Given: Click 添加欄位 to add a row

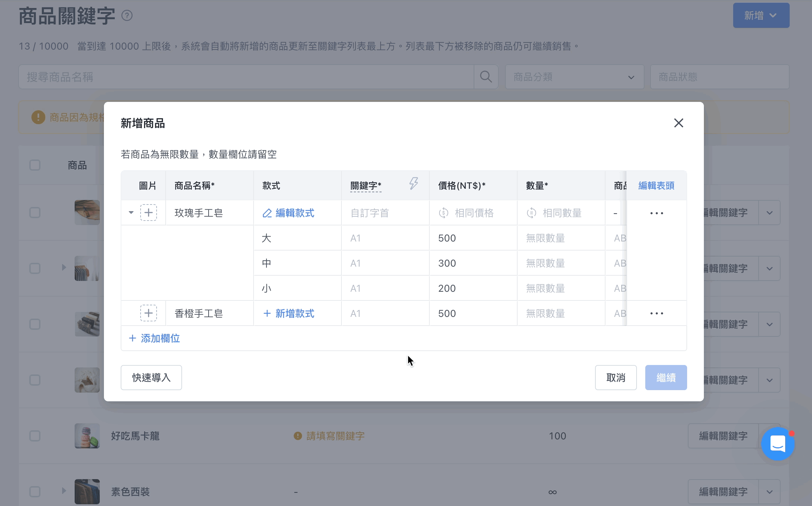Looking at the screenshot, I should tap(154, 338).
